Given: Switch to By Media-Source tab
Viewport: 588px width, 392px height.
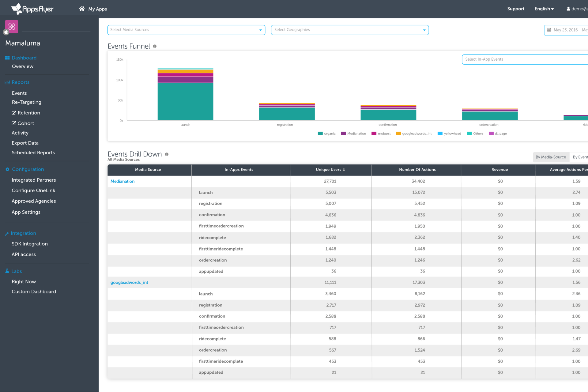Looking at the screenshot, I should click(x=551, y=157).
